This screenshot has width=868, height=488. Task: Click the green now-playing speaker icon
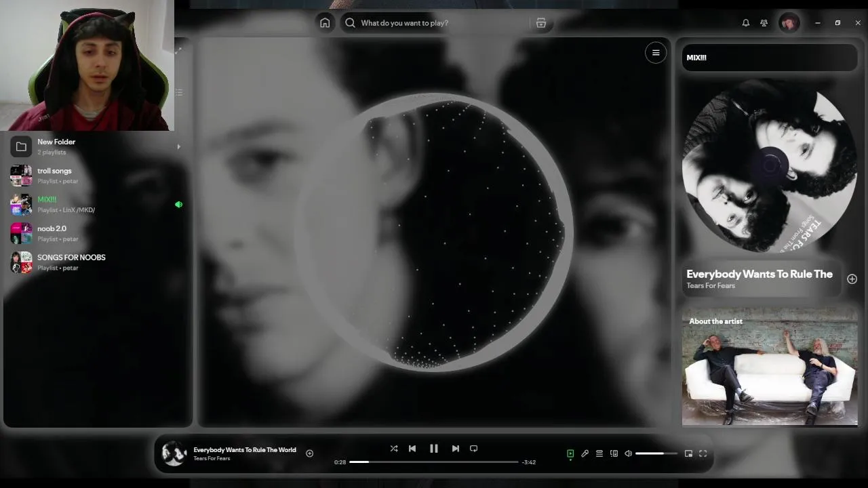click(178, 204)
